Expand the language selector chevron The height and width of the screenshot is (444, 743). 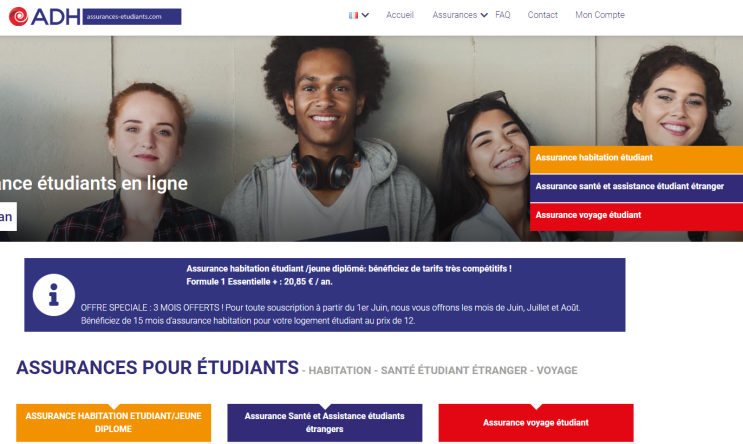pyautogui.click(x=365, y=15)
